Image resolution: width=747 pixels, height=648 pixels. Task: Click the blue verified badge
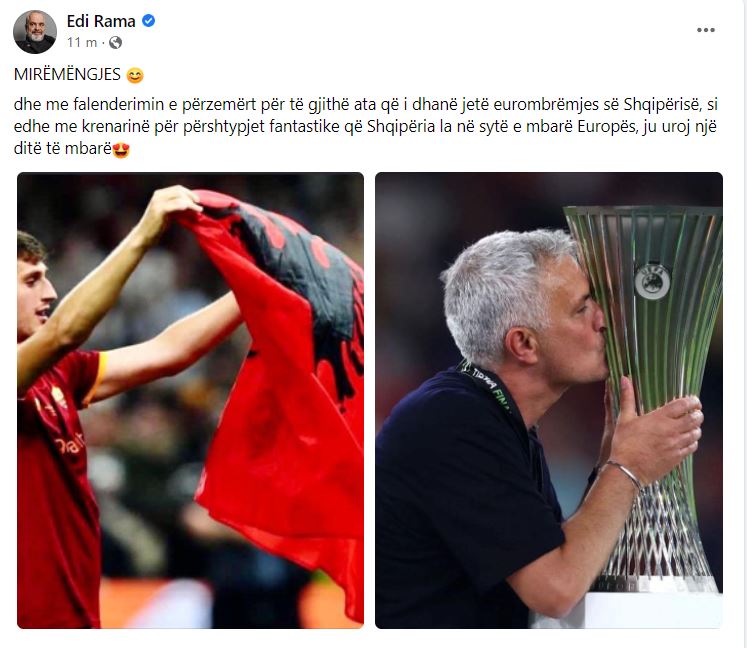click(149, 21)
